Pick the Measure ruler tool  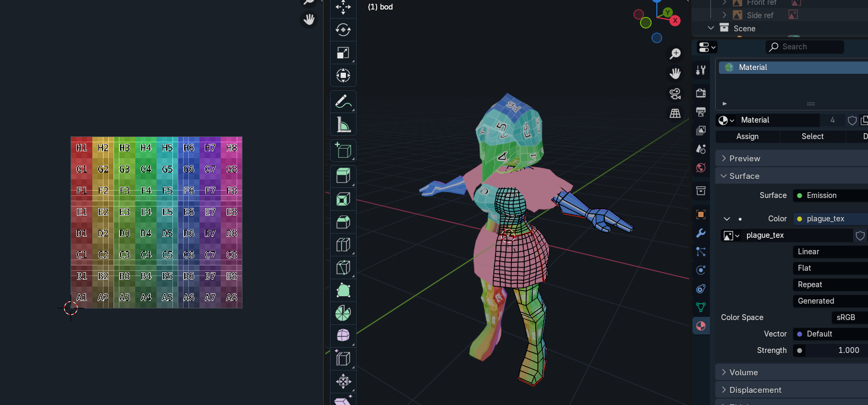click(343, 125)
